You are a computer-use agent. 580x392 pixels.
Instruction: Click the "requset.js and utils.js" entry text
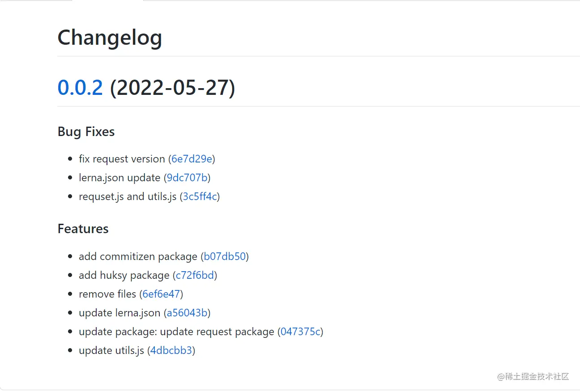128,196
